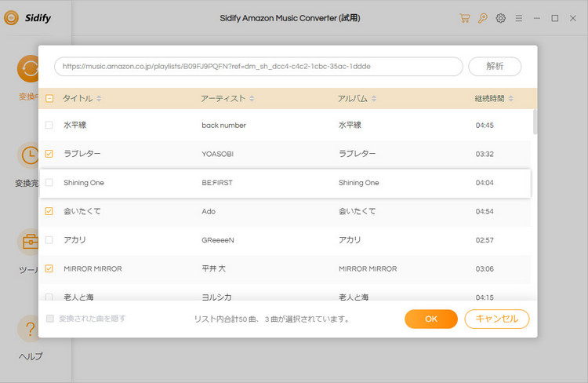Click artist name GReeeeN

pyautogui.click(x=218, y=240)
